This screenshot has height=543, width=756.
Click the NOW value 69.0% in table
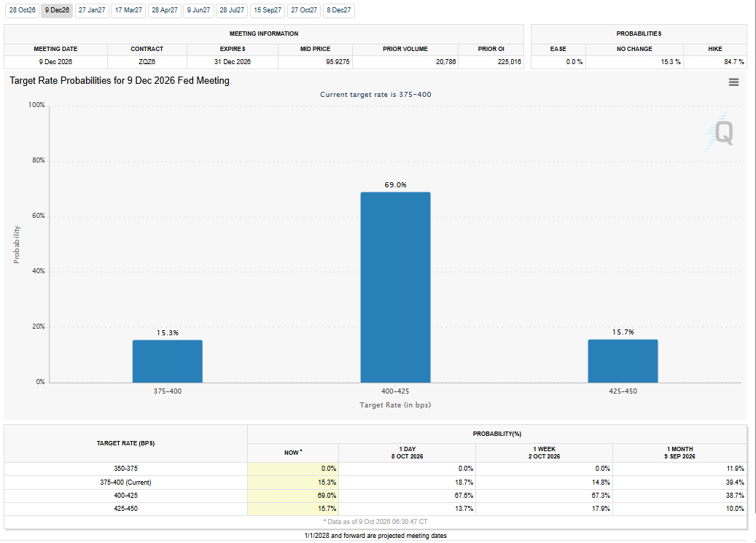(327, 495)
